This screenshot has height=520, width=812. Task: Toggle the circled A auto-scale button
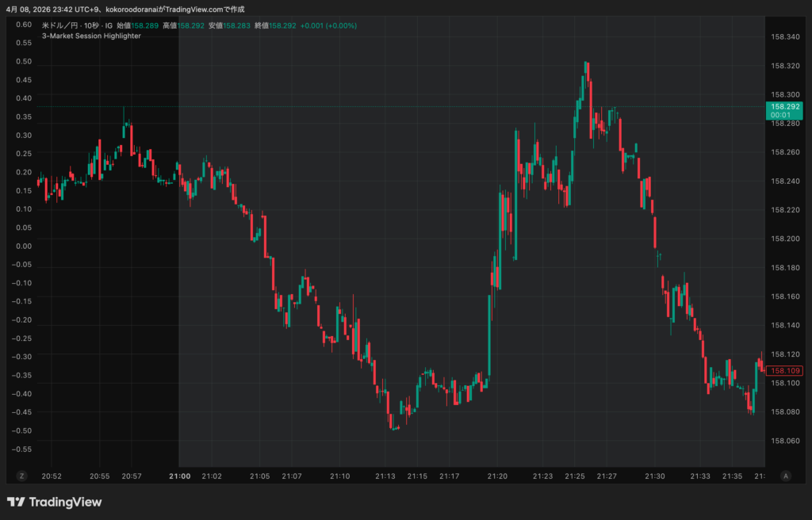[785, 476]
